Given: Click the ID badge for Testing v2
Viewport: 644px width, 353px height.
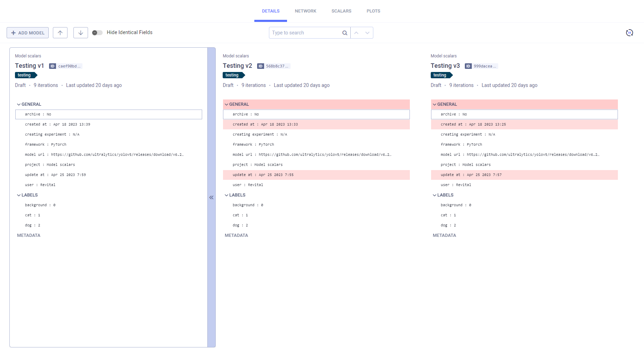Looking at the screenshot, I should coord(261,66).
